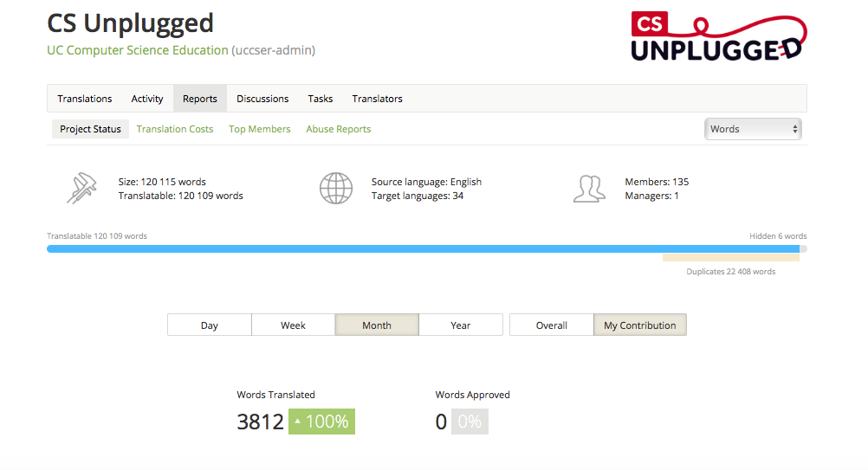This screenshot has height=470, width=868.
Task: Select the Day period toggle
Action: tap(210, 325)
